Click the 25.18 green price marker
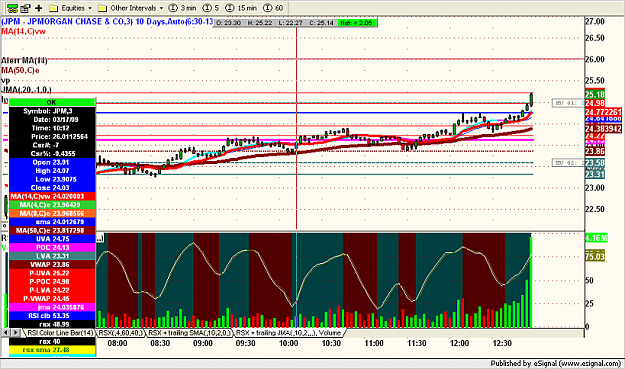Screen dimensions: 625x369 [x=595, y=95]
